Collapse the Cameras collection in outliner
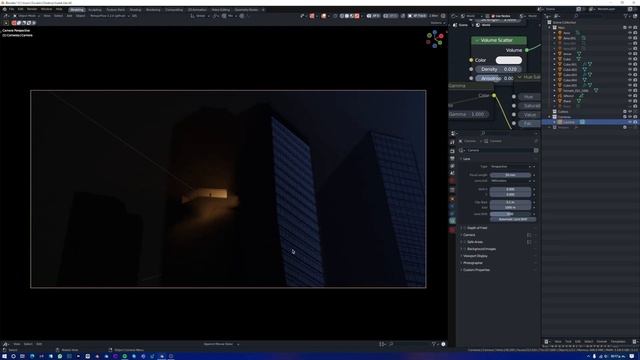The image size is (640, 360). pos(550,117)
